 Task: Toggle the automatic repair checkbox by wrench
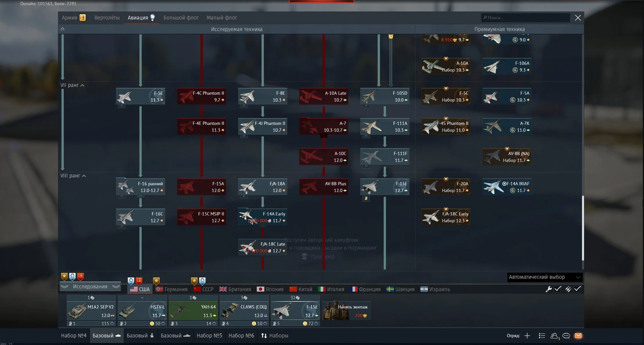(x=558, y=289)
